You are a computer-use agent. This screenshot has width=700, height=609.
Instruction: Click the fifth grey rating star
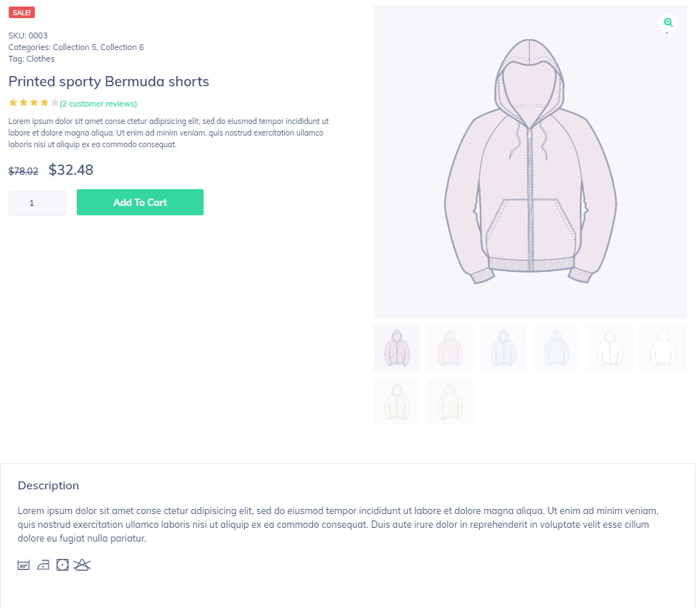click(x=54, y=103)
